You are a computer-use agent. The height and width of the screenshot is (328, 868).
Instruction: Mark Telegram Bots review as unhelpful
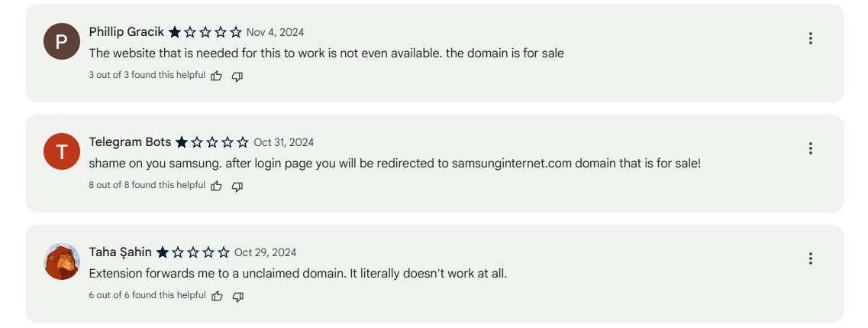click(x=237, y=186)
